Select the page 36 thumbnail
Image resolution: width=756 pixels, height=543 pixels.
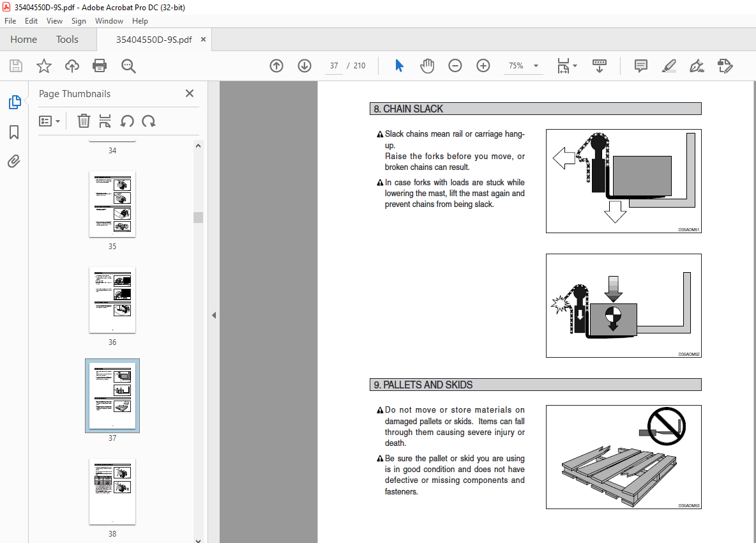112,300
